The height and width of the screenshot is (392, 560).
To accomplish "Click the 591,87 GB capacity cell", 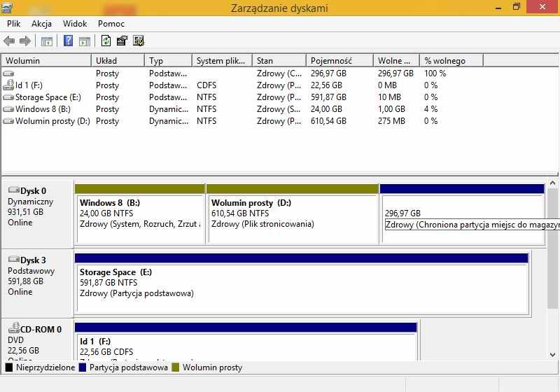I will tap(328, 97).
